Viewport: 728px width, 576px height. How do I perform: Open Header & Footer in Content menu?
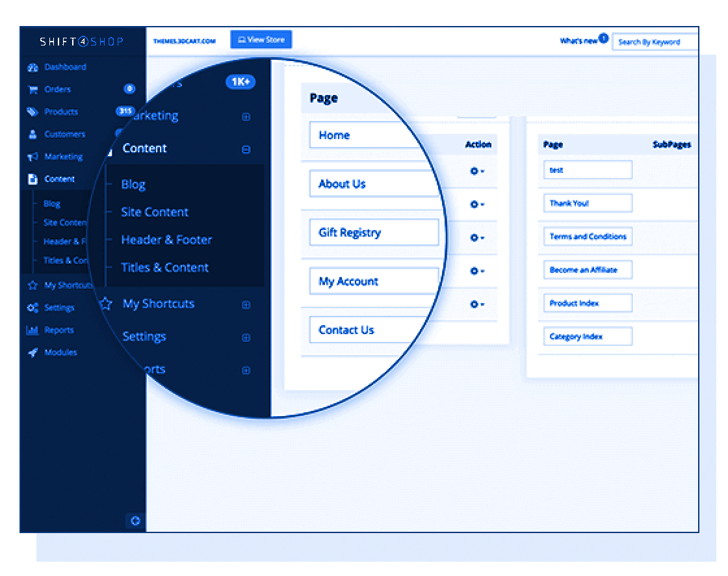click(x=166, y=240)
